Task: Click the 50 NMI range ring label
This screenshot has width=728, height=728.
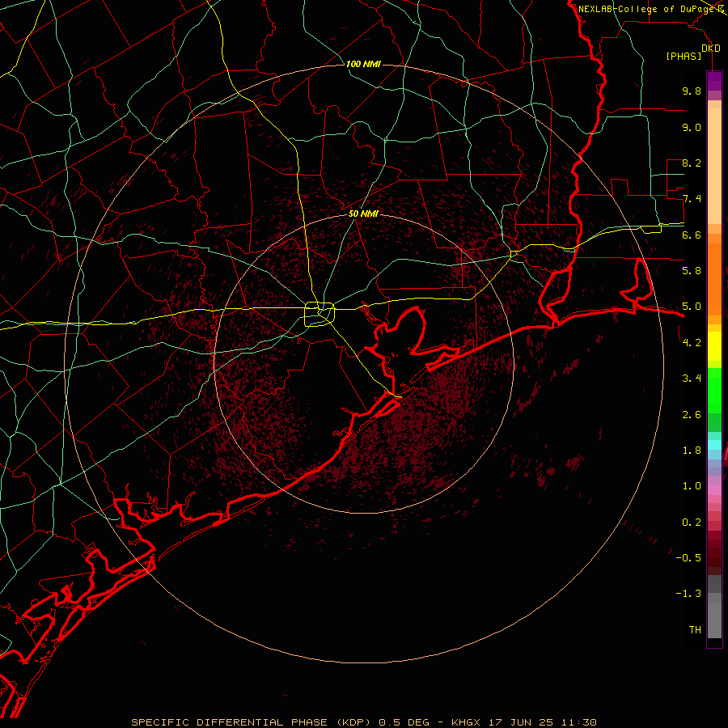Action: 363,214
